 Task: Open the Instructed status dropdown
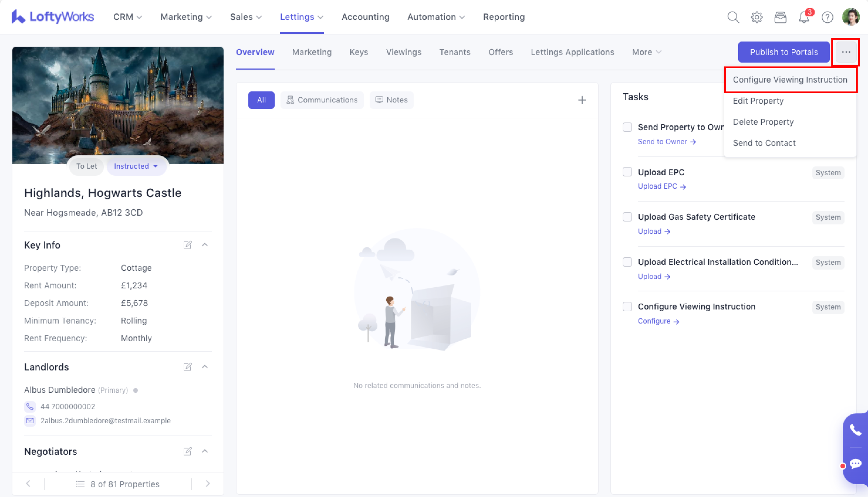pyautogui.click(x=136, y=166)
